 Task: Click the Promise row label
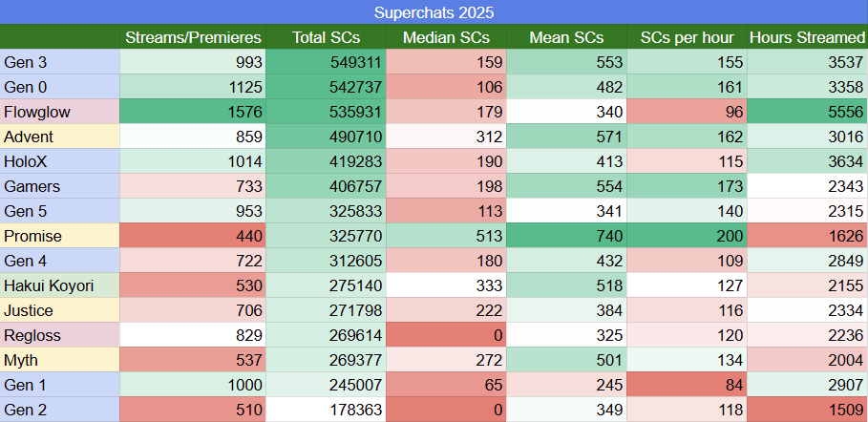(x=60, y=236)
